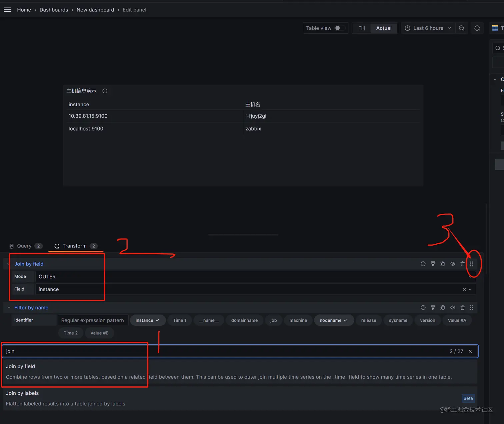
Task: Toggle the nodename field chip
Action: [334, 320]
